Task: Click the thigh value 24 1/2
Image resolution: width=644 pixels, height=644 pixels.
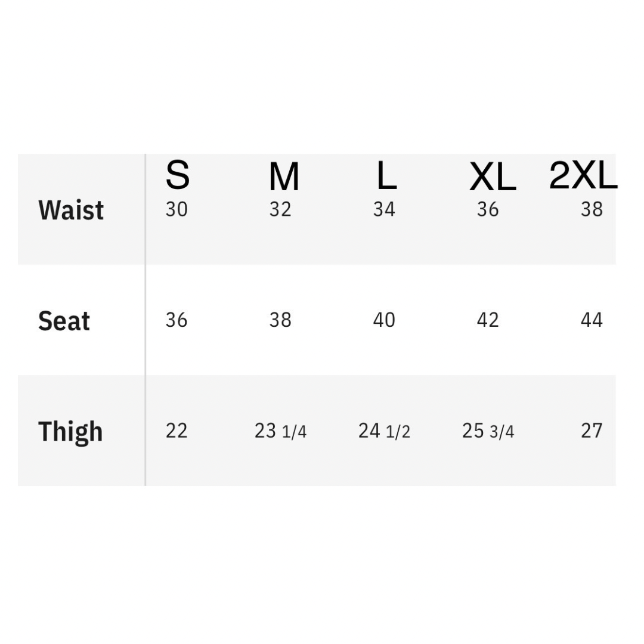Action: click(384, 431)
